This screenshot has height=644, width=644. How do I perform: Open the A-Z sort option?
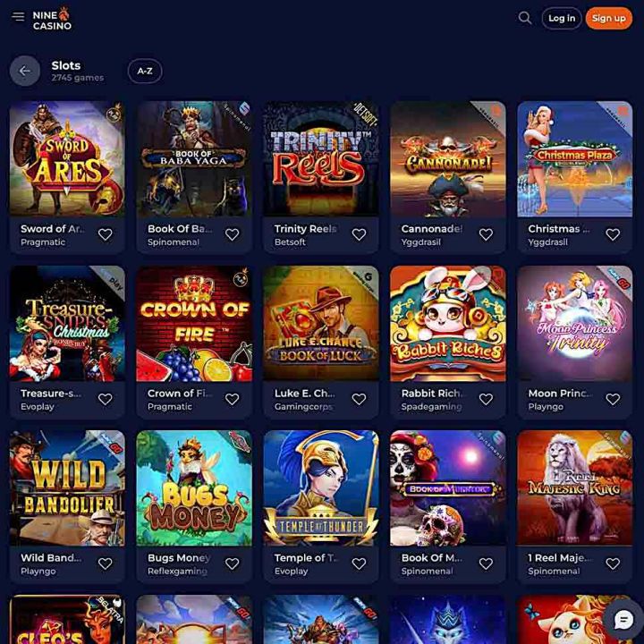[145, 71]
